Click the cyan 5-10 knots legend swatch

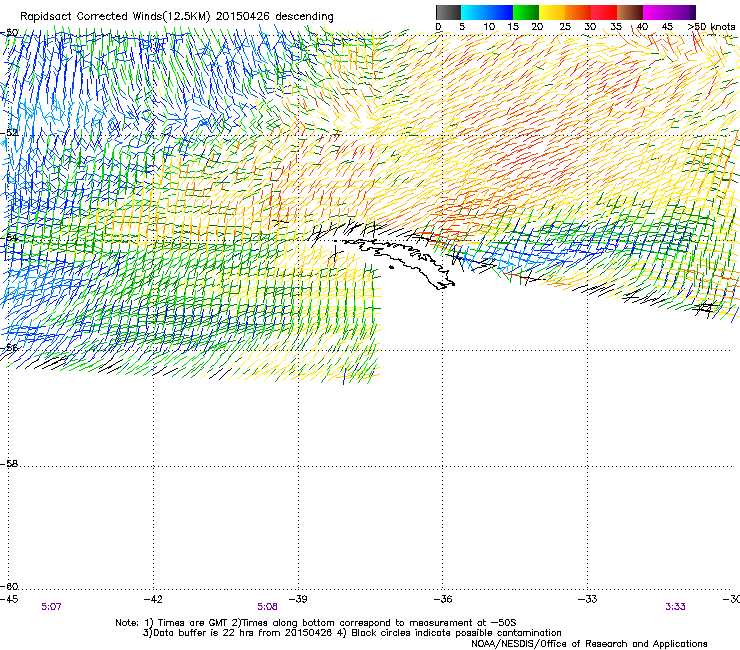pyautogui.click(x=474, y=12)
